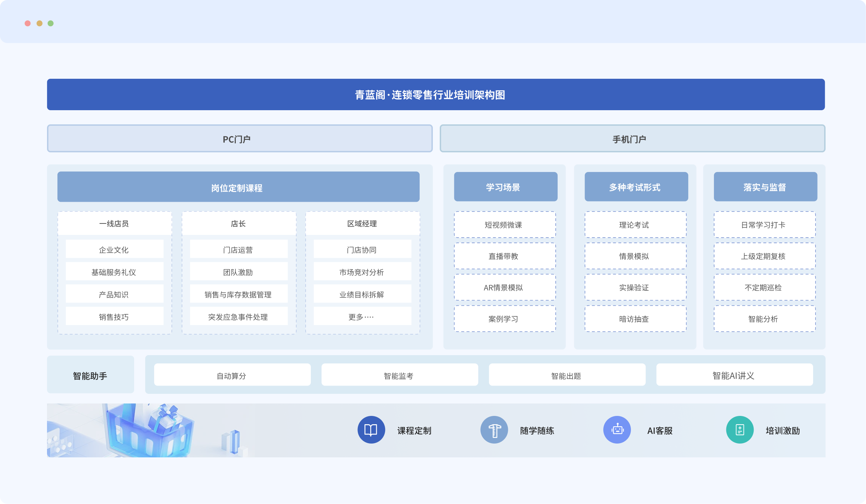Click the AI客服 robot icon
Screen dimensions: 866x504
[617, 430]
